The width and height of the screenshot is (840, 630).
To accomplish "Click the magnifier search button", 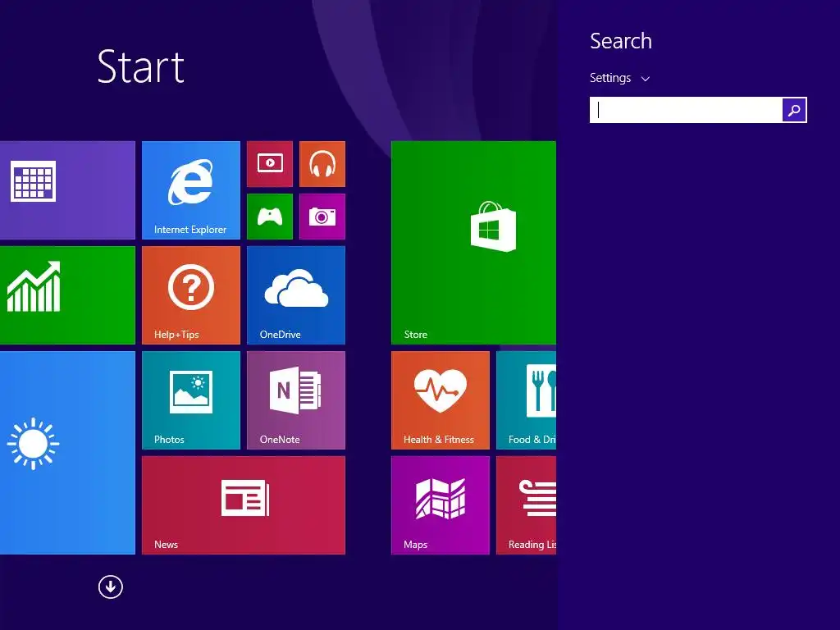I will pyautogui.click(x=794, y=110).
